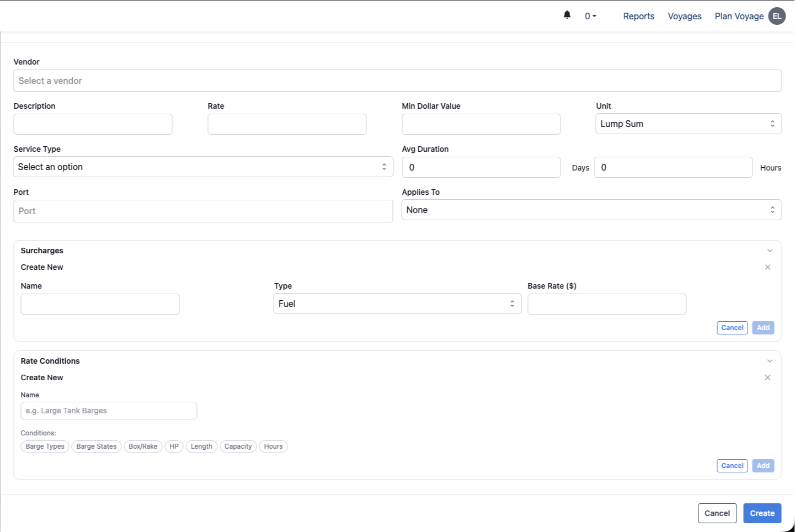Click the blue Create button
The height and width of the screenshot is (532, 795).
point(762,513)
